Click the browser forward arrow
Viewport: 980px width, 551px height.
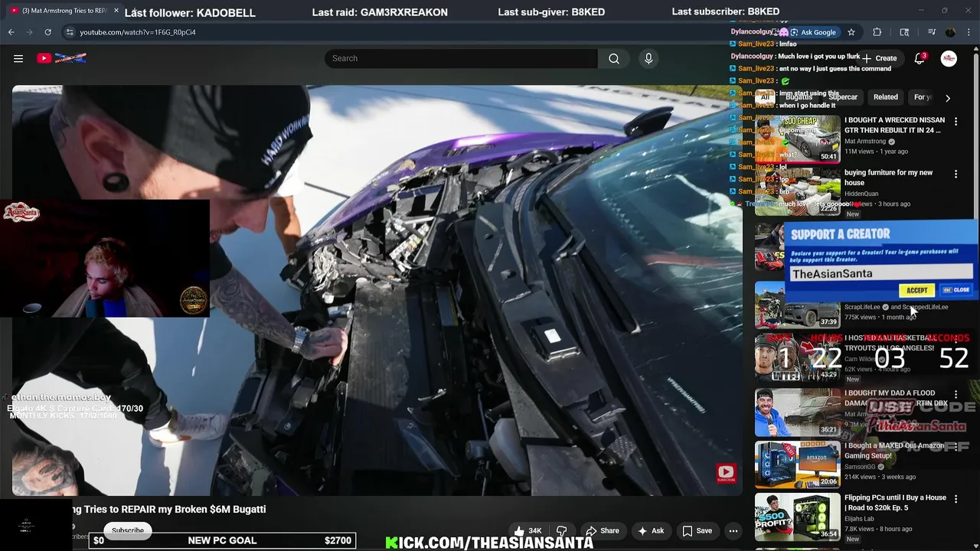click(x=29, y=32)
